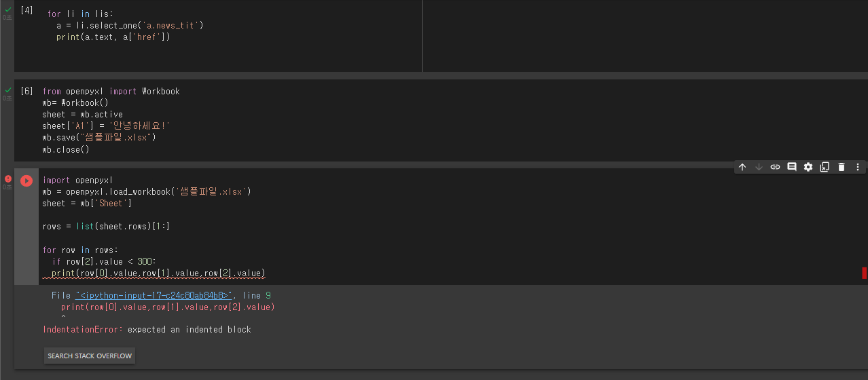Image resolution: width=868 pixels, height=380 pixels.
Task: Mirror cell in a tab
Action: [825, 167]
